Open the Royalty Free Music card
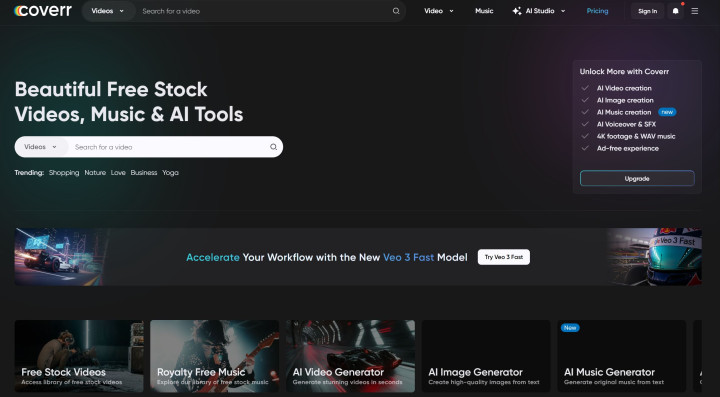The image size is (720, 397). (x=214, y=356)
